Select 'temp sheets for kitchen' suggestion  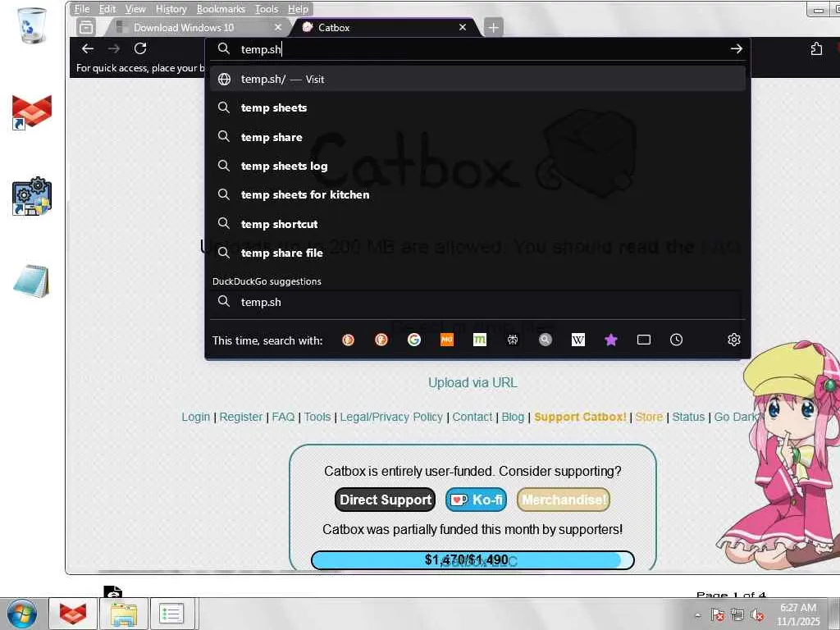pyautogui.click(x=477, y=195)
